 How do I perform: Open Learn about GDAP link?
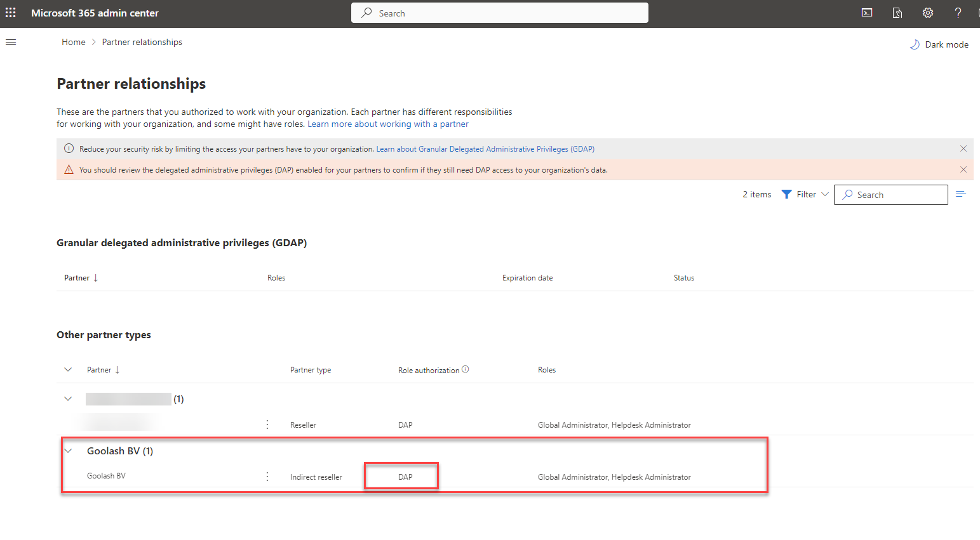pos(485,149)
